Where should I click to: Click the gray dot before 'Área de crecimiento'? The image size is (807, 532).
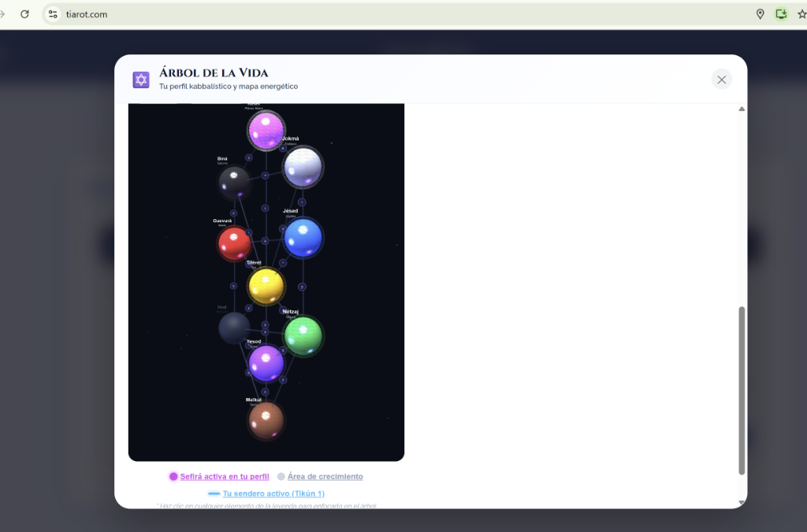281,476
